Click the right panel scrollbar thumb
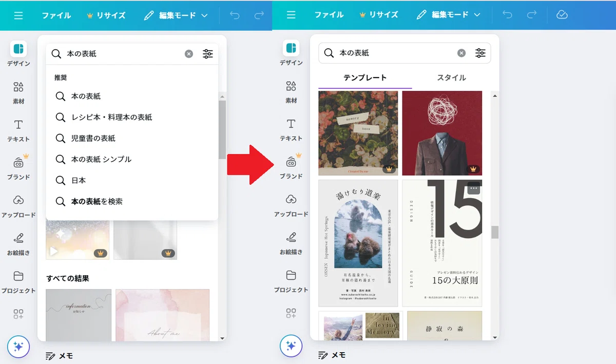616x364 pixels. 495,232
